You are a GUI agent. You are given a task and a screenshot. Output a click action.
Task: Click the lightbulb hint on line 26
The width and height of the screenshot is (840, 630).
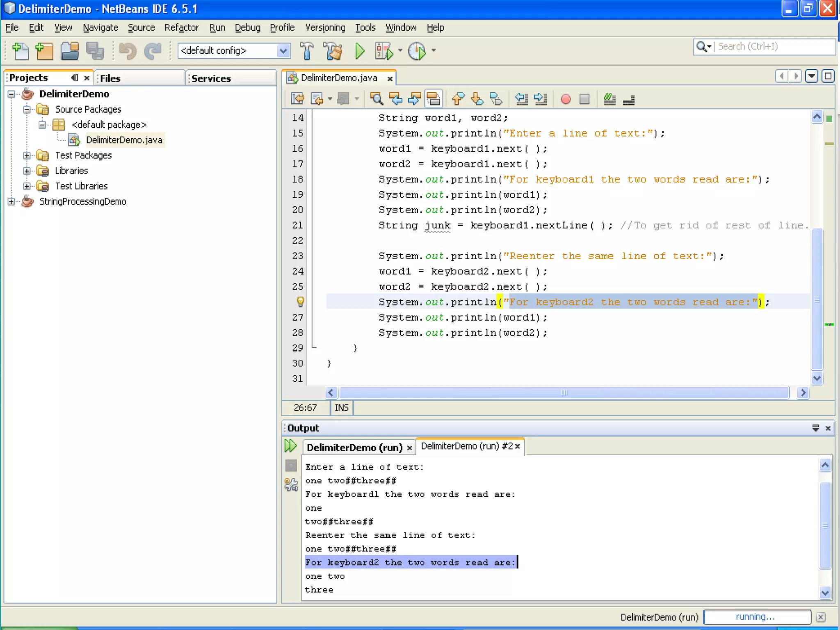point(300,302)
